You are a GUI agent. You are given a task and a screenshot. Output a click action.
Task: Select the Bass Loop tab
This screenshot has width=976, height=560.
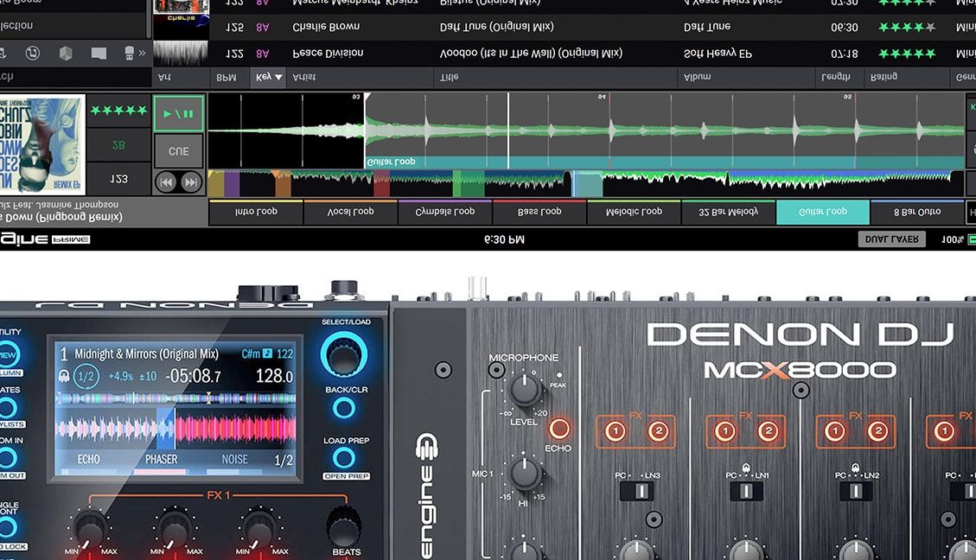(539, 212)
